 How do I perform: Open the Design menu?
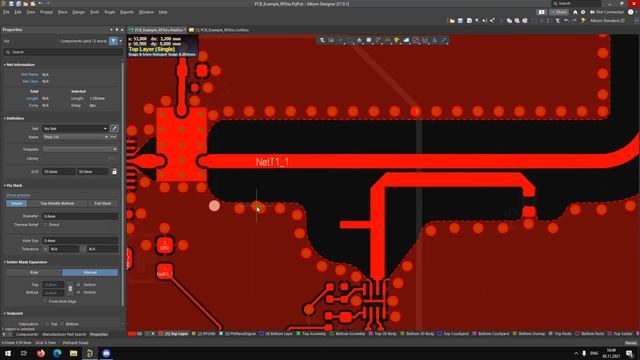[x=78, y=12]
